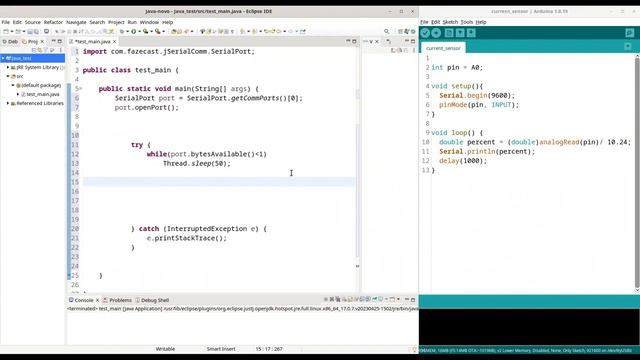Click the Eclipse toolbar search magnifier icon

386,31
